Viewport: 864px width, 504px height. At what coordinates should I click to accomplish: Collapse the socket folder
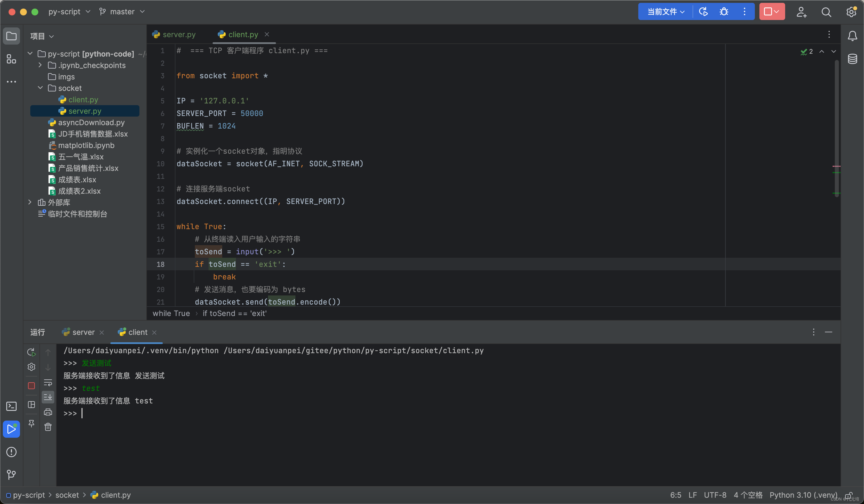(40, 88)
